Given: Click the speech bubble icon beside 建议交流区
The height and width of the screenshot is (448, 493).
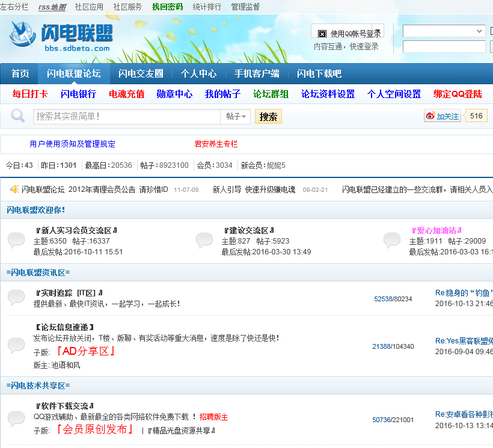Looking at the screenshot, I should [204, 240].
